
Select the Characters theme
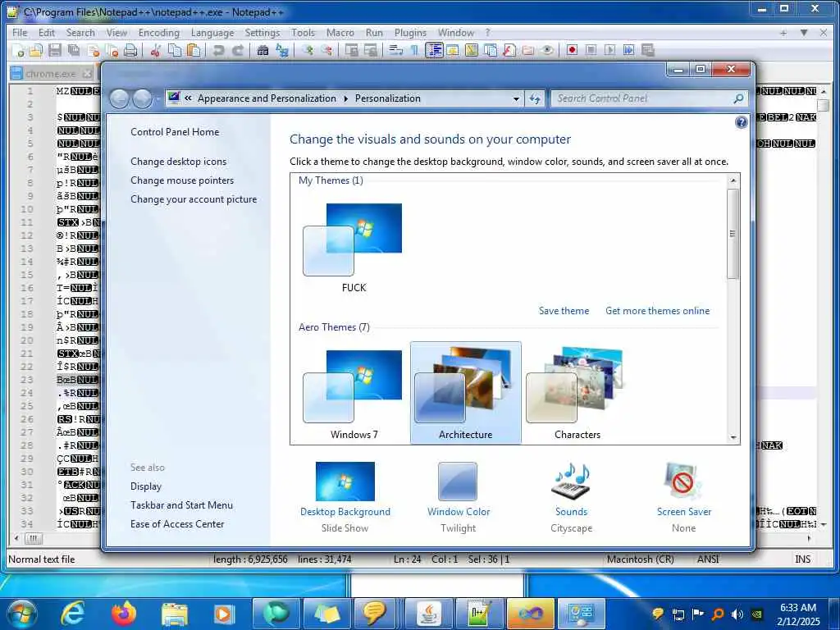click(x=577, y=393)
